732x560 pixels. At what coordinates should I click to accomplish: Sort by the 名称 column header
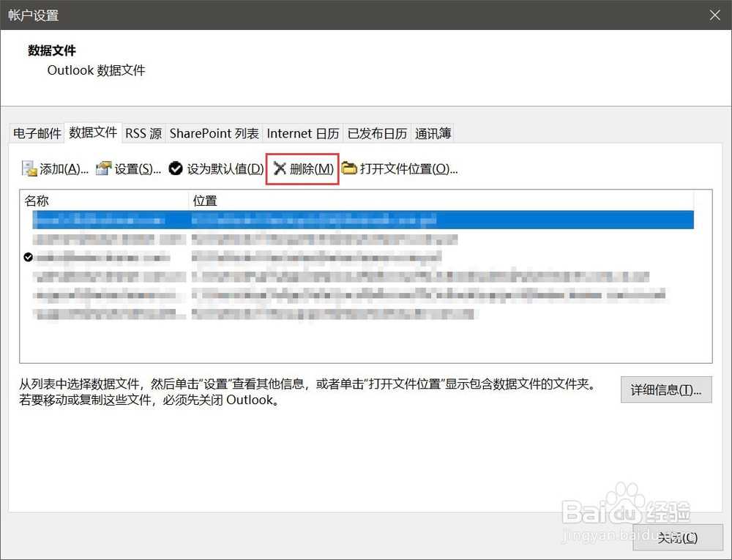pyautogui.click(x=104, y=201)
